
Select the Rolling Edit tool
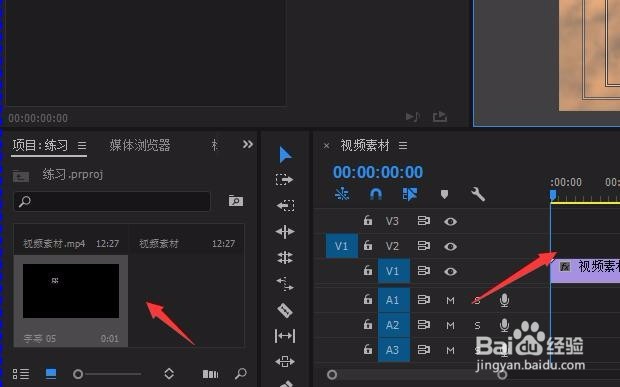pos(285,257)
